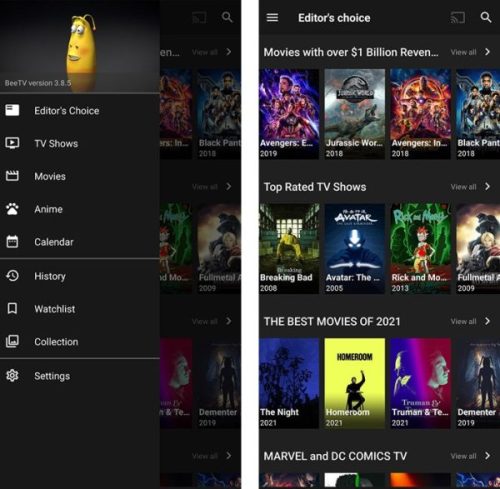
Task: Open the Calendar menu entry
Action: tap(80, 242)
